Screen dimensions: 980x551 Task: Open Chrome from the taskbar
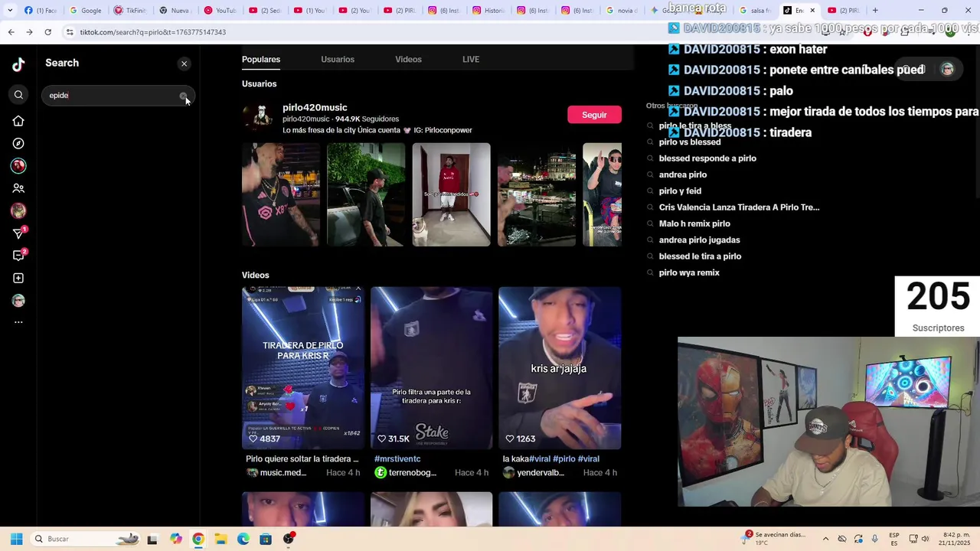(198, 539)
